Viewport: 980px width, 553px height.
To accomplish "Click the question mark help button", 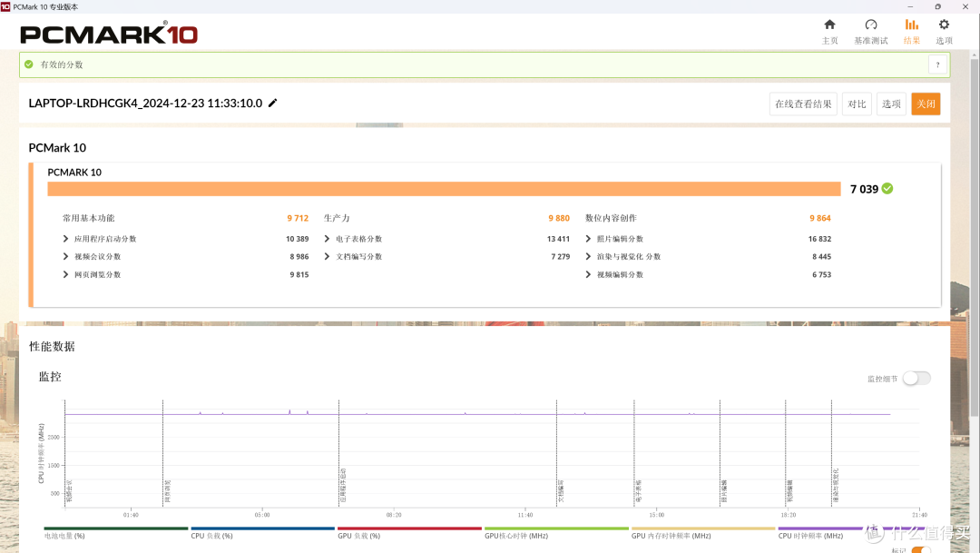I will (937, 64).
